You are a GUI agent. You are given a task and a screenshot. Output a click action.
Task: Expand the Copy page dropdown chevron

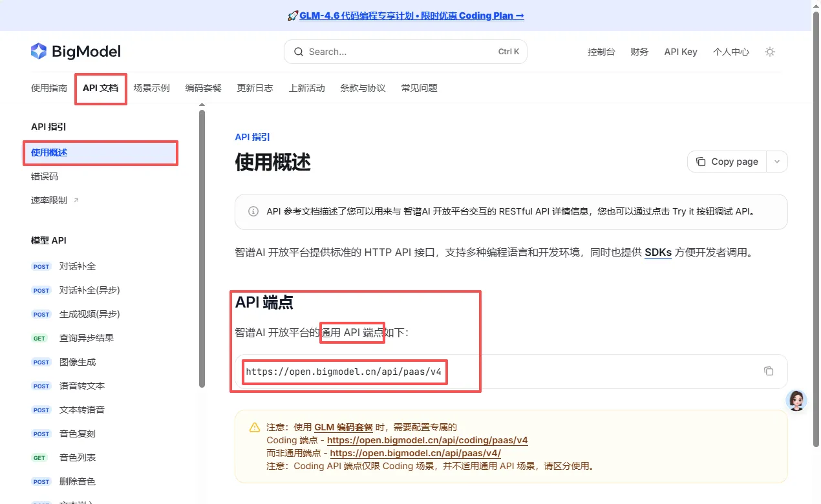point(776,161)
